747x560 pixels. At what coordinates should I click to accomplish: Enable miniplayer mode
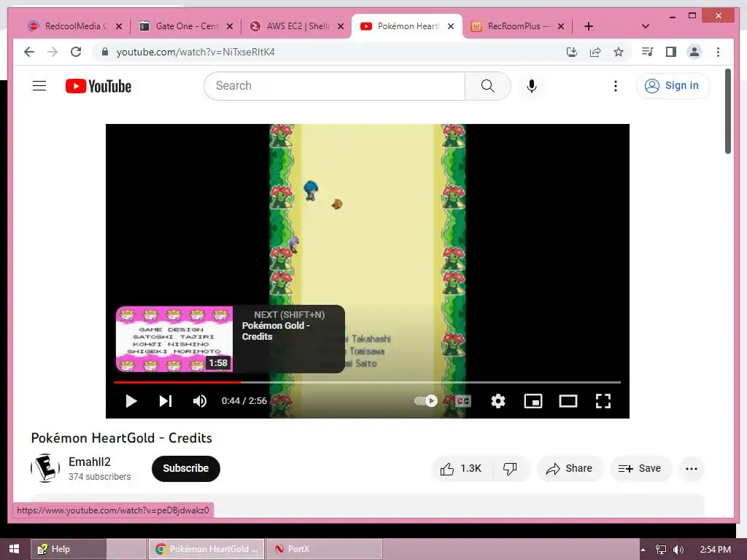[x=533, y=401]
